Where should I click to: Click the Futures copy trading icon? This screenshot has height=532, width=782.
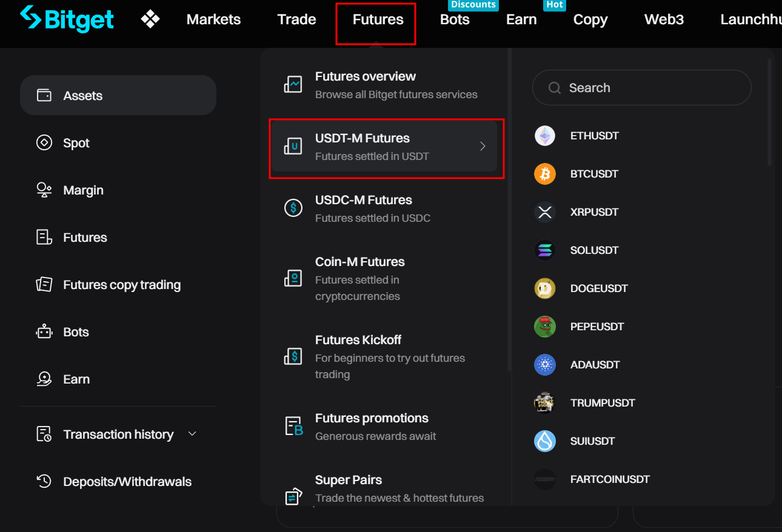pos(44,285)
